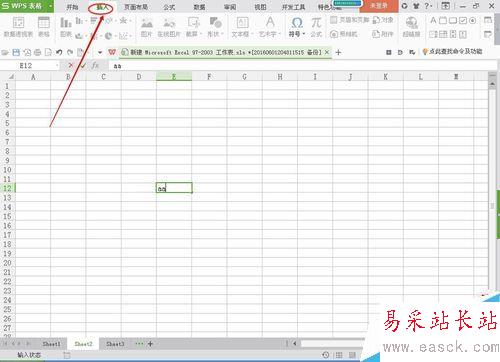
Task: Open the Name Box dropdown next to E12
Action: click(x=57, y=66)
